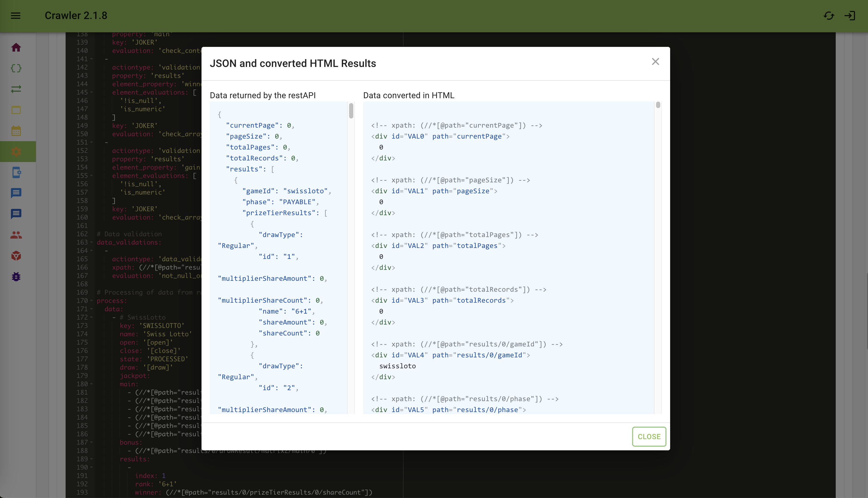Dismiss dialog with the X button
The image size is (868, 498).
[x=655, y=61]
